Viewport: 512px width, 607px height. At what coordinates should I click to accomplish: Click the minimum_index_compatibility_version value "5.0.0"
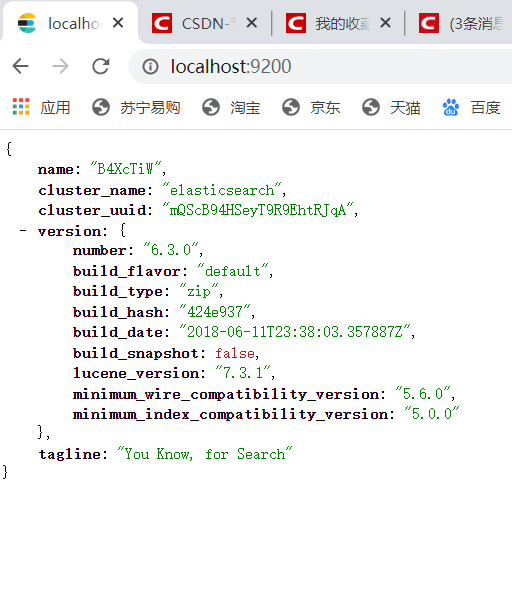click(432, 413)
